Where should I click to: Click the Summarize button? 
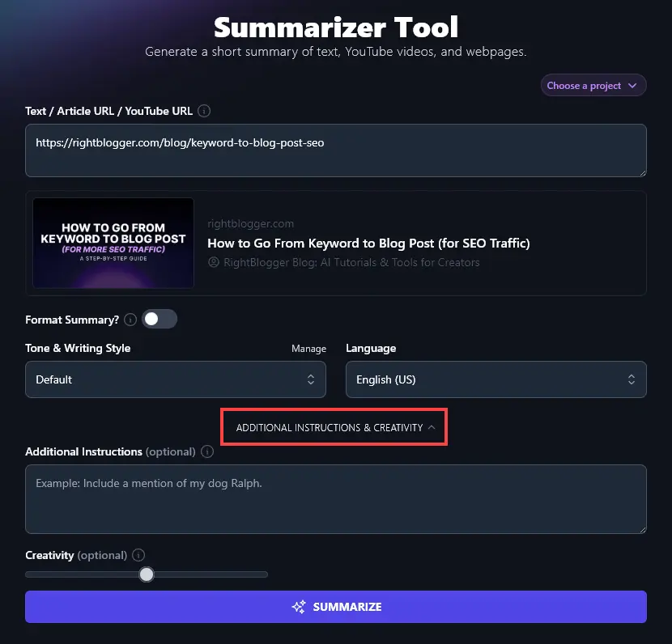click(x=336, y=607)
